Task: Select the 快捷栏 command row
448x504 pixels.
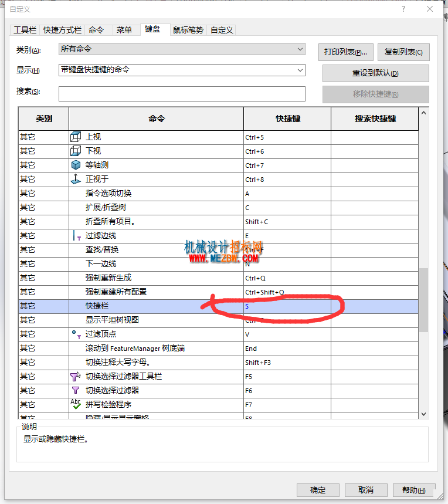Action: coord(218,306)
